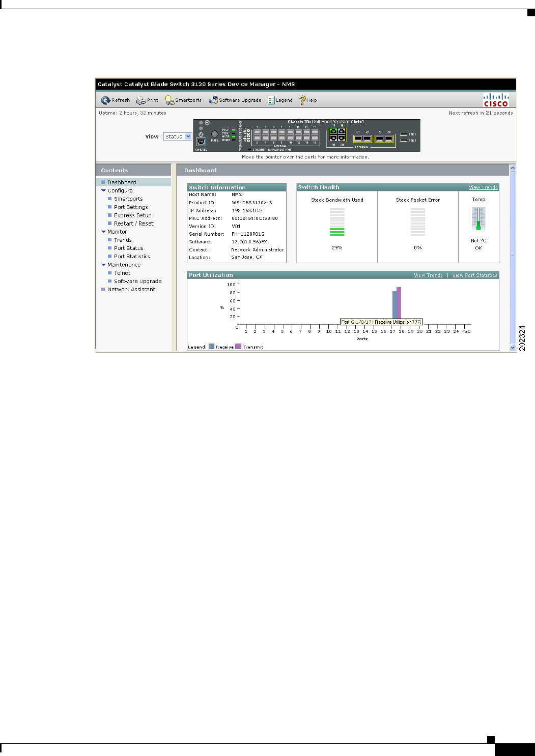The height and width of the screenshot is (756, 535).
Task: Click the product ID WS-CBS3130X-S
Action: (252, 203)
